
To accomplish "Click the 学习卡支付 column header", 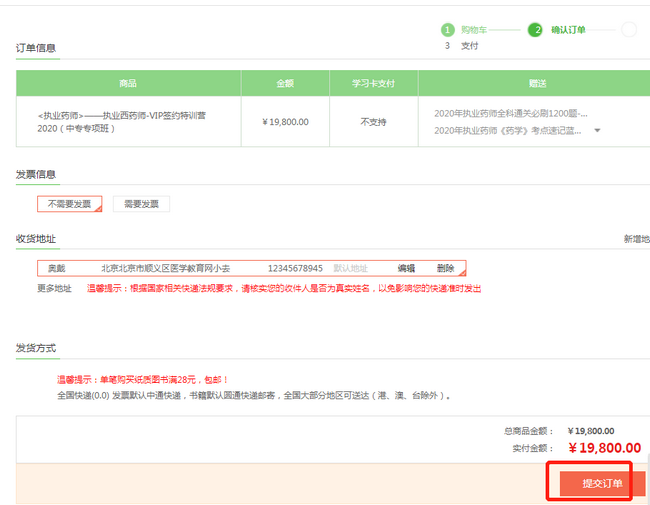I will (374, 83).
